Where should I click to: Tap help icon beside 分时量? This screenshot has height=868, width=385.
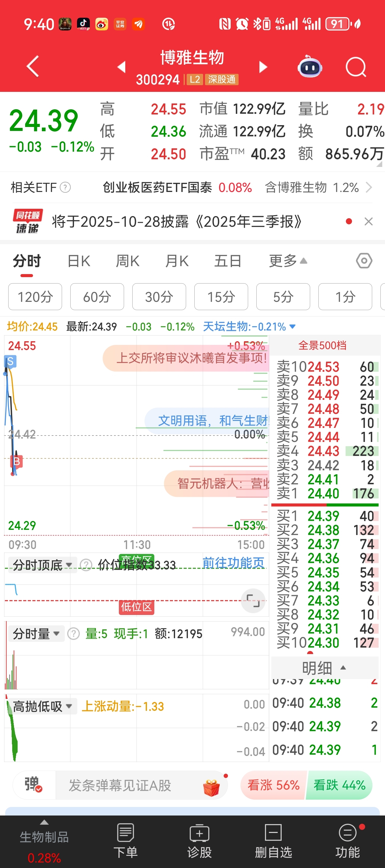tap(74, 634)
